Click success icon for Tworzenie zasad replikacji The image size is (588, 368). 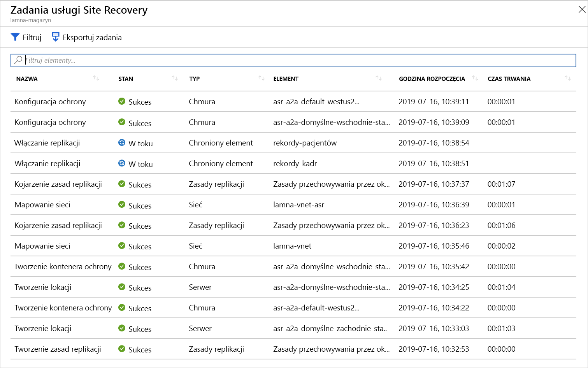(x=122, y=349)
